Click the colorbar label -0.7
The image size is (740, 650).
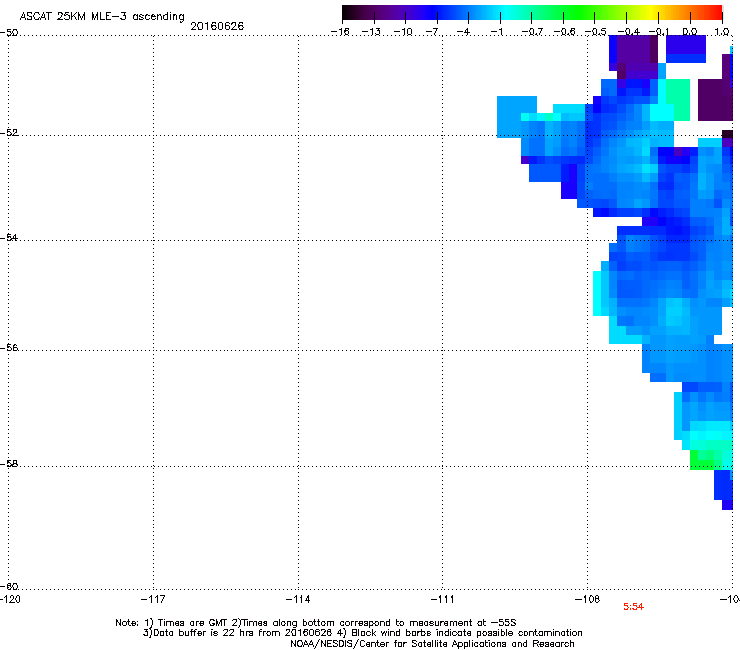[532, 32]
